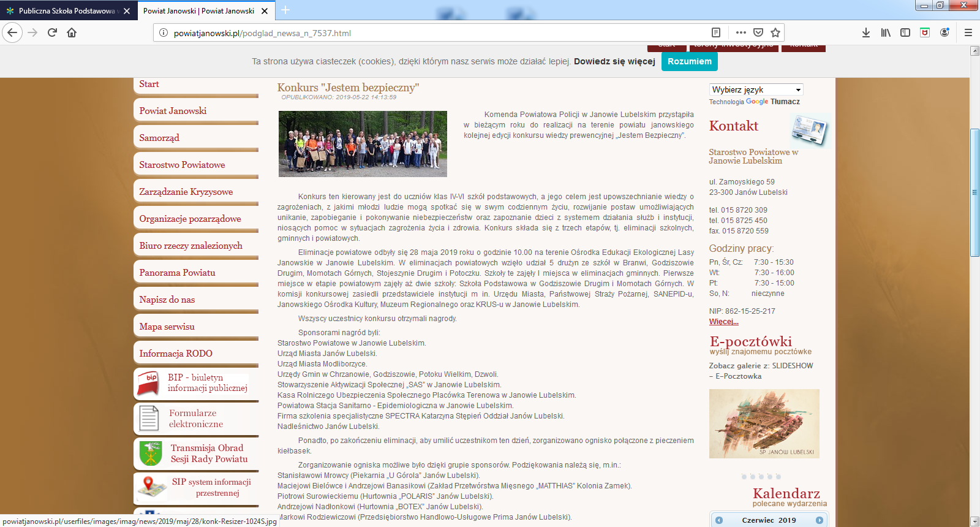This screenshot has height=527, width=980.
Task: Go to next month in calendar
Action: [x=820, y=520]
